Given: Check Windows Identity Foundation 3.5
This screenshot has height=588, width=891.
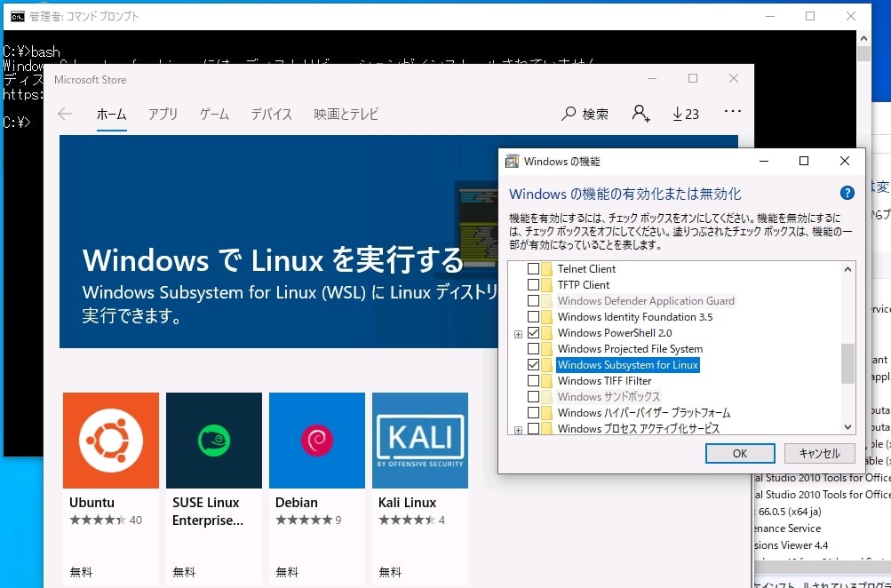Looking at the screenshot, I should click(533, 317).
